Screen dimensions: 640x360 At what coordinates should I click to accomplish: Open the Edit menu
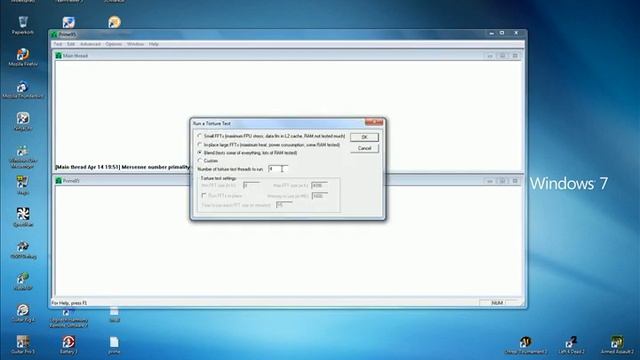click(71, 44)
